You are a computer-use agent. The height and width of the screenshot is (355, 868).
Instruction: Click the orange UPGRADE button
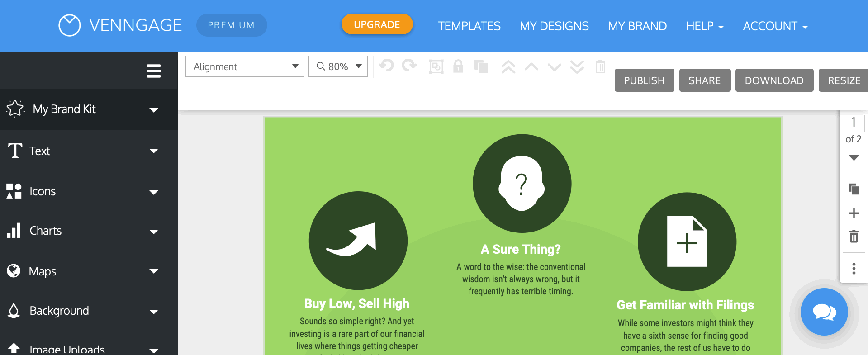377,24
